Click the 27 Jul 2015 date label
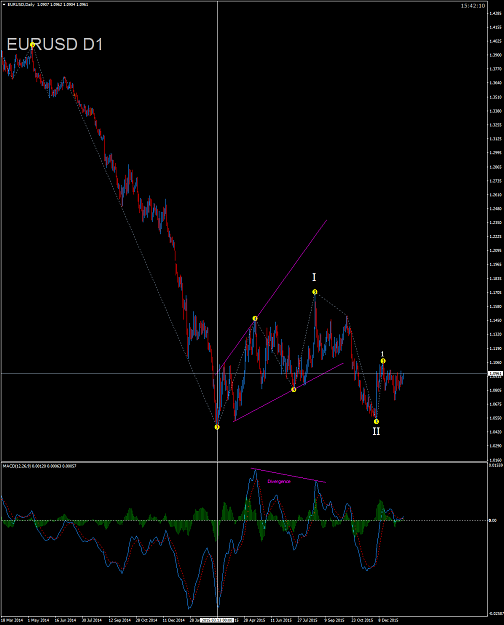504x625 pixels. (x=308, y=620)
